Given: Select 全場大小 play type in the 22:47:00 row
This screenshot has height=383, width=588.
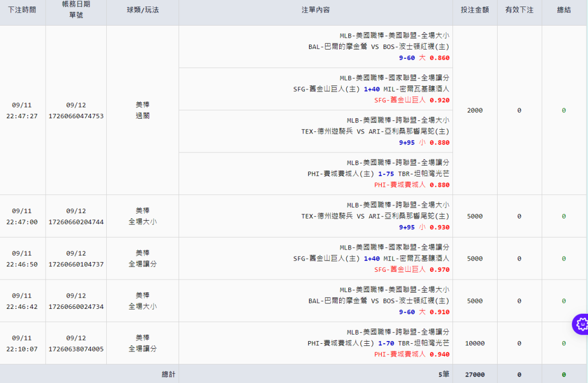Looking at the screenshot, I should [x=143, y=222].
